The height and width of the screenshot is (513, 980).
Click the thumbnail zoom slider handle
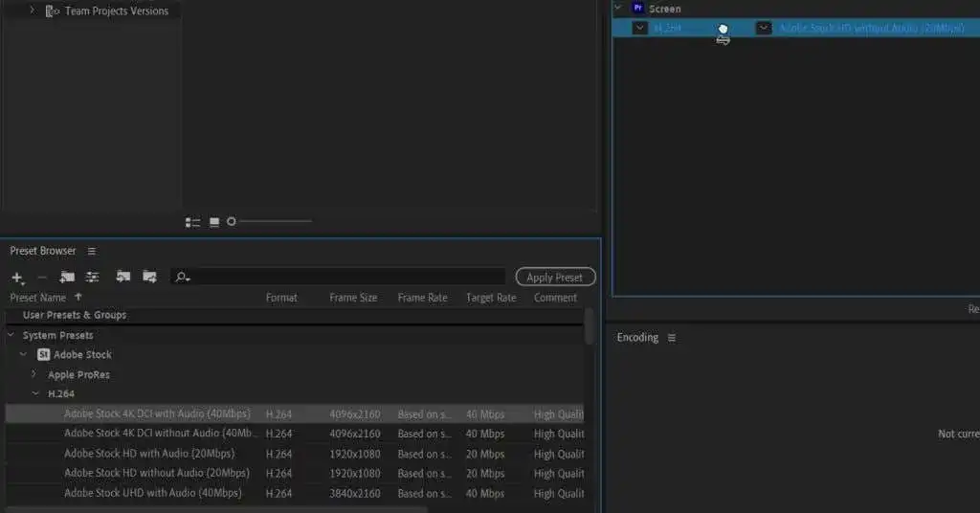(x=232, y=221)
